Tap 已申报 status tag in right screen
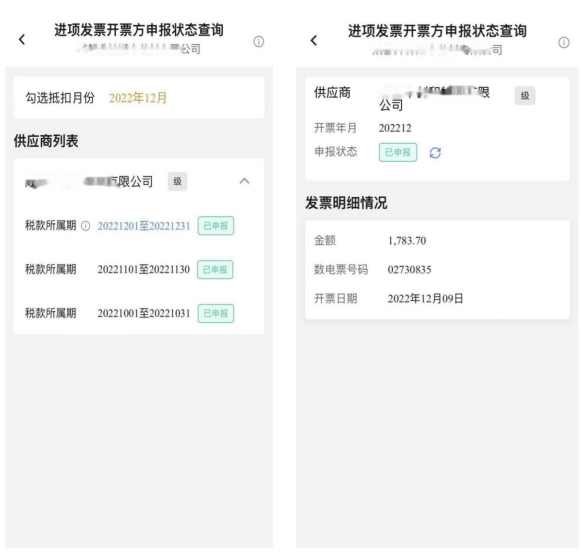This screenshot has height=552, width=582. coord(398,152)
